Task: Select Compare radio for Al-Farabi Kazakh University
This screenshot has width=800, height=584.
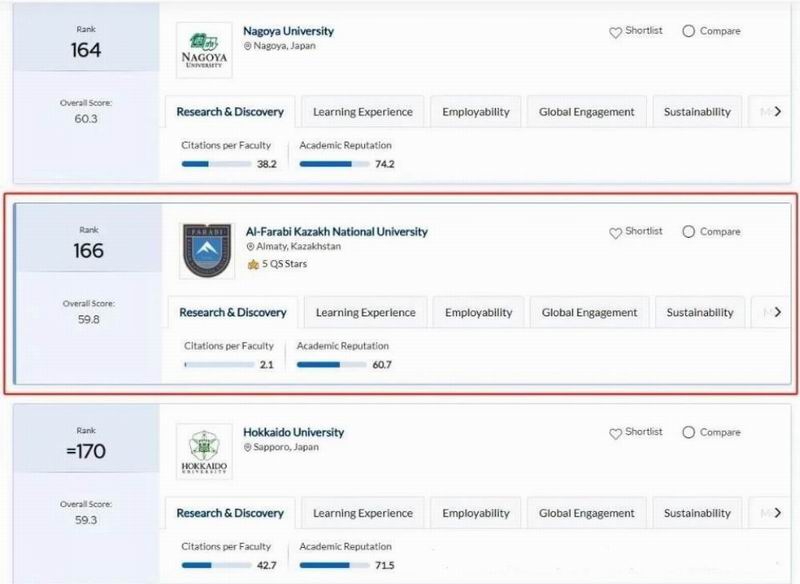Action: (x=688, y=232)
